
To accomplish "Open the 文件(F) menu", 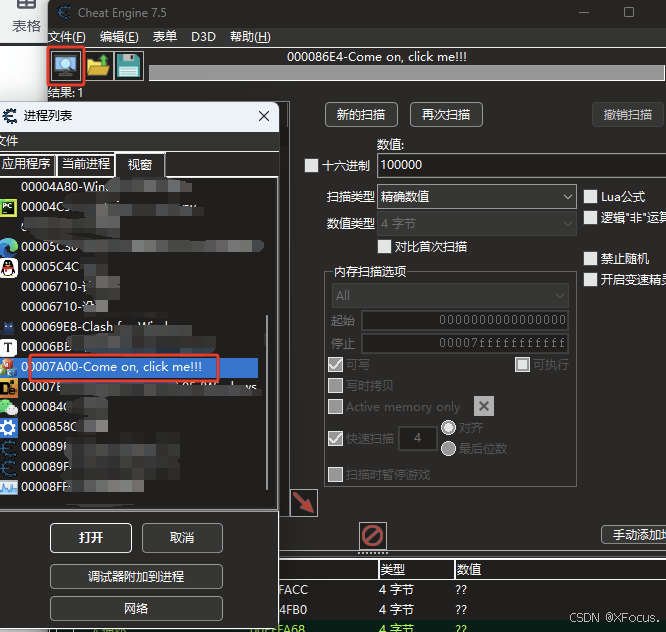I will (67, 37).
